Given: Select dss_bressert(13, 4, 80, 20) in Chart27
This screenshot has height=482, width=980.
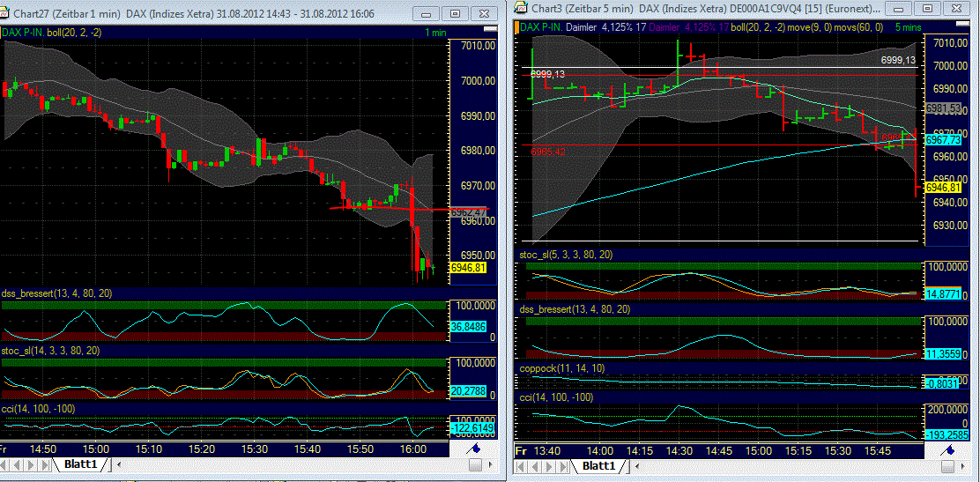Looking at the screenshot, I should coord(57,293).
